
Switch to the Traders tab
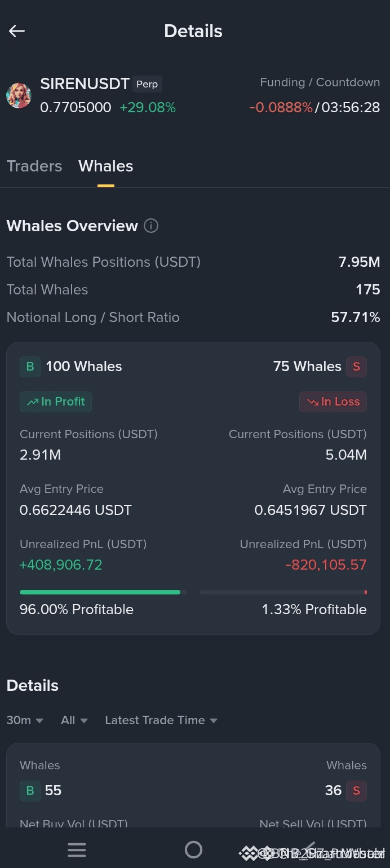pos(34,166)
